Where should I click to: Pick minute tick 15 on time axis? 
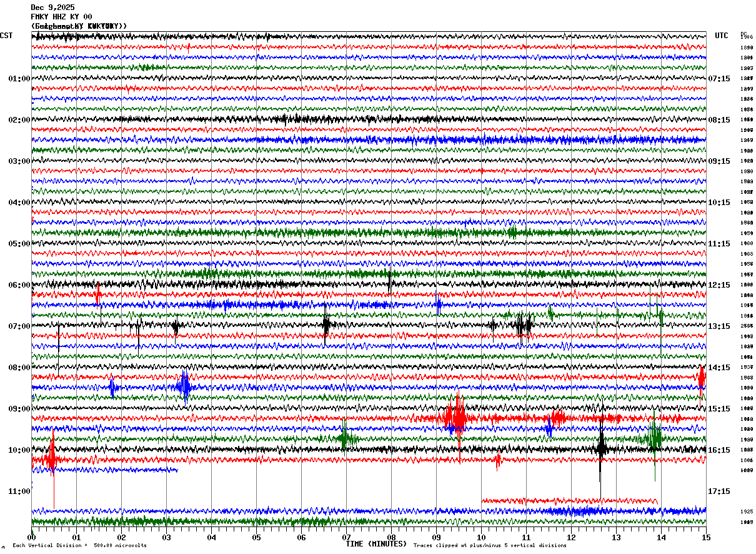pyautogui.click(x=706, y=537)
